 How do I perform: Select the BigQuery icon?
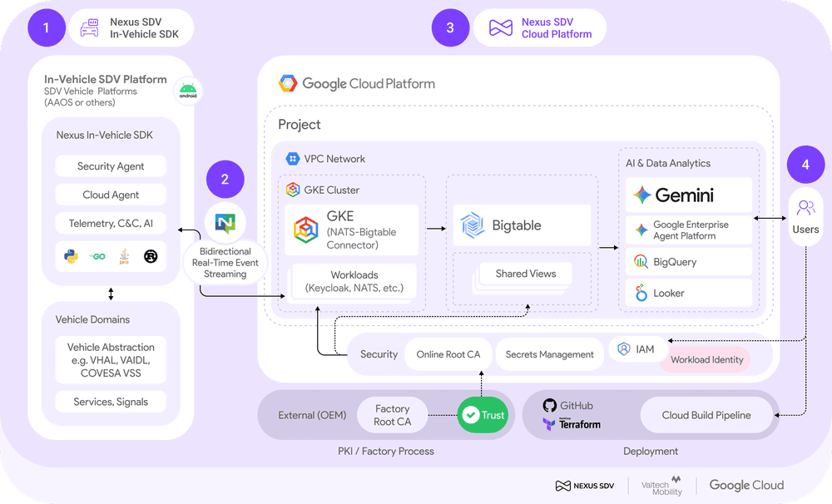[x=641, y=261]
